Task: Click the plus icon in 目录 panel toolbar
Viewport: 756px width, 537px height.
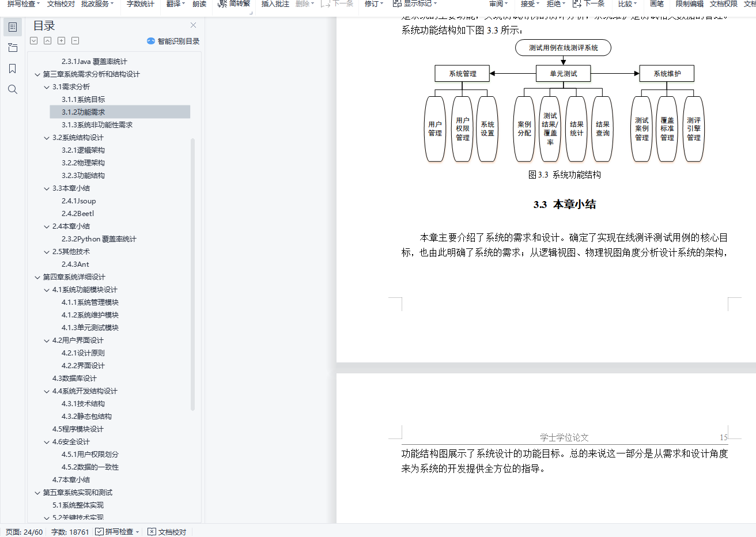Action: click(x=61, y=41)
